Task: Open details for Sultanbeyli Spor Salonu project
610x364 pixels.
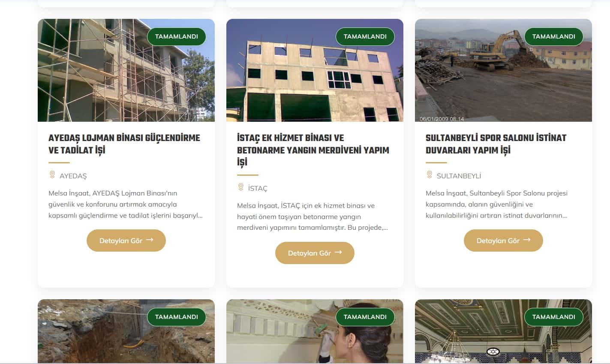Action: coord(503,241)
